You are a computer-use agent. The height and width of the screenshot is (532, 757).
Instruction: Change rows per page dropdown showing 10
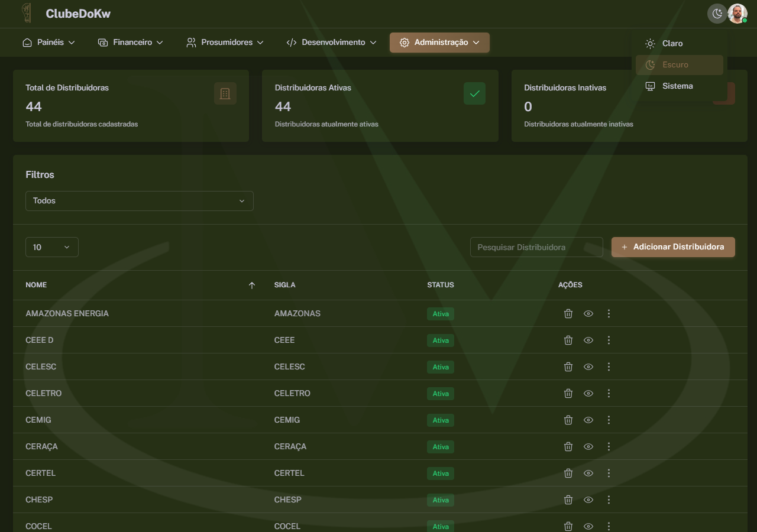(51, 247)
